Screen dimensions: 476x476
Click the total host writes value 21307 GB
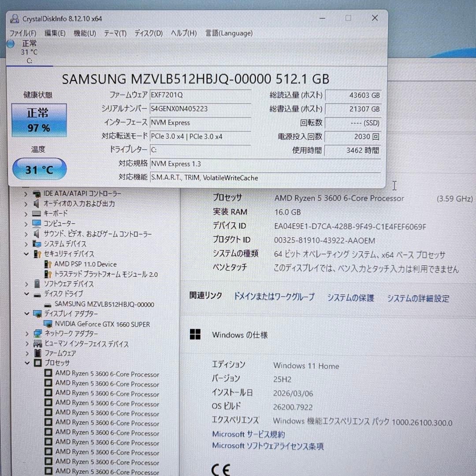[353, 109]
